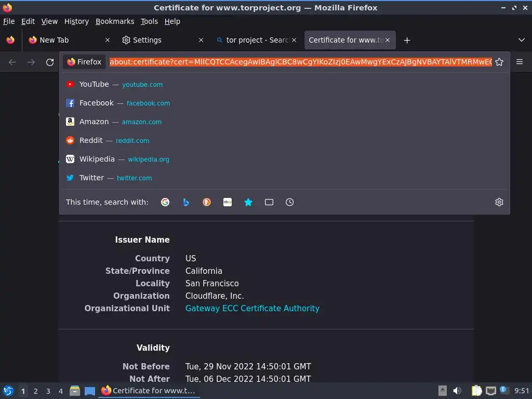Search this time with Bing
532x399 pixels.
point(186,202)
